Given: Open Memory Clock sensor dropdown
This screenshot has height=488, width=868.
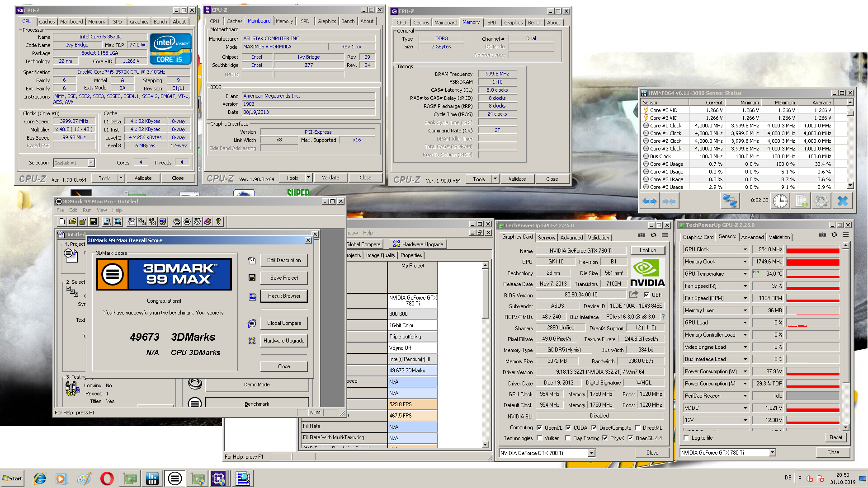Looking at the screenshot, I should tap(745, 262).
